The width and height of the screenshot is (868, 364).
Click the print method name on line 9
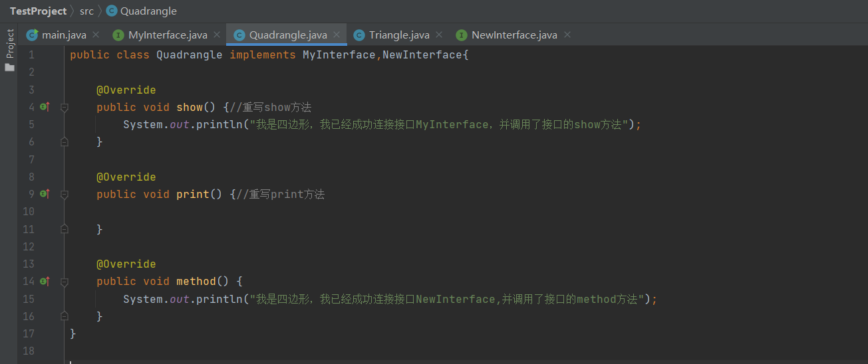tap(193, 194)
